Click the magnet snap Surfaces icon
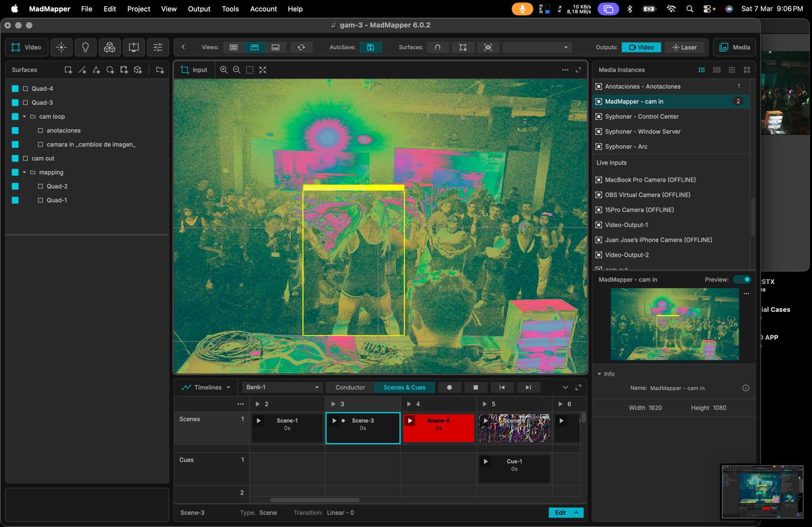 point(437,47)
